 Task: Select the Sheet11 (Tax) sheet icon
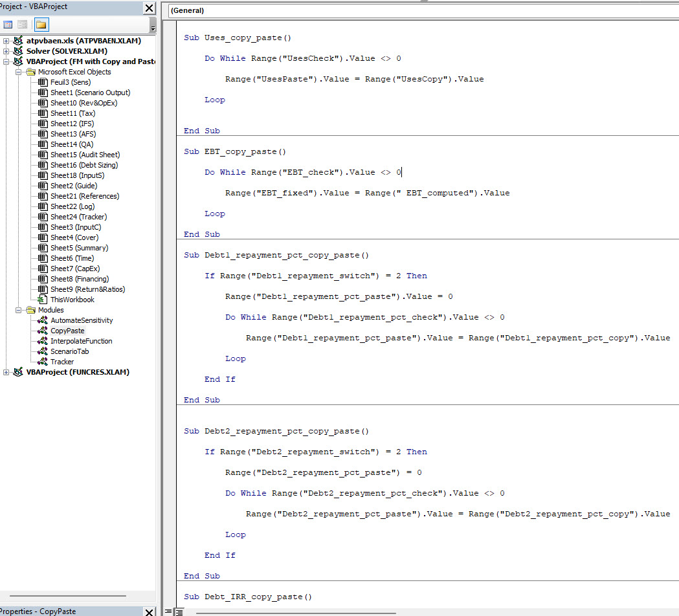coord(43,113)
